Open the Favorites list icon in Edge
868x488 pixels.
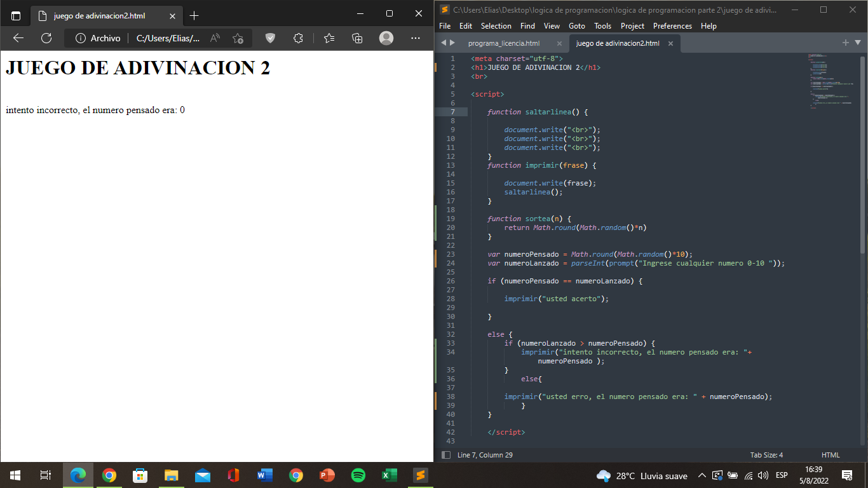[329, 38]
